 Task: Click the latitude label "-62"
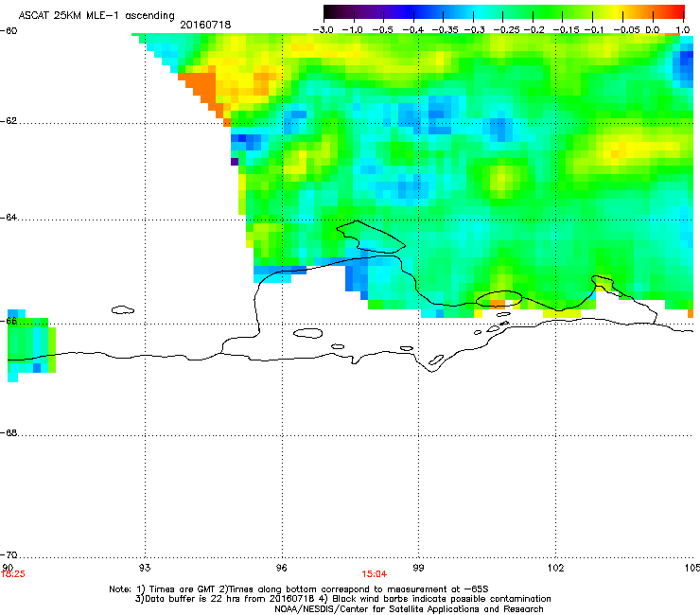[9, 121]
